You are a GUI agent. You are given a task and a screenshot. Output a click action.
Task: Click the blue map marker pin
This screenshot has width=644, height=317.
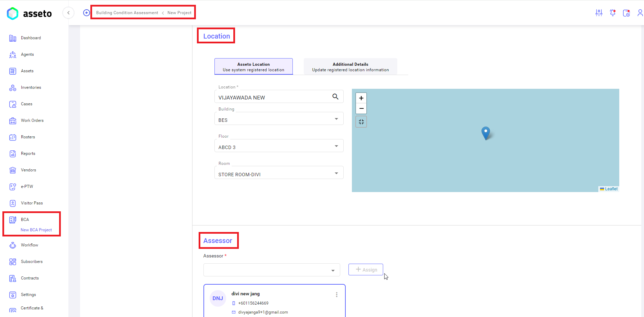[x=486, y=133]
